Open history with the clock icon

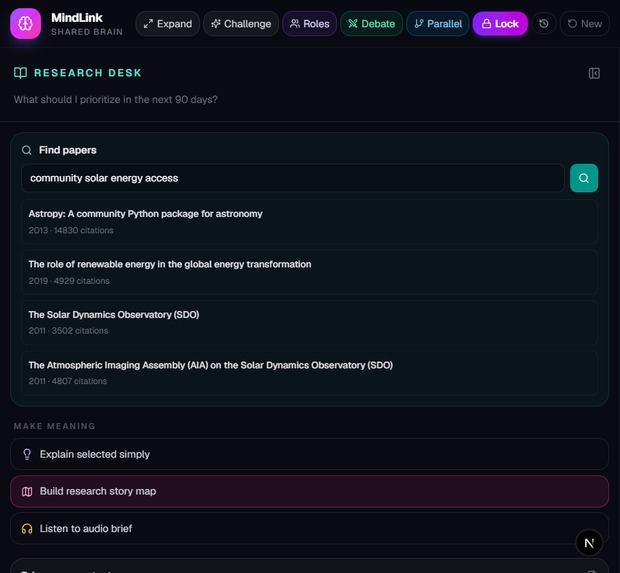(544, 24)
